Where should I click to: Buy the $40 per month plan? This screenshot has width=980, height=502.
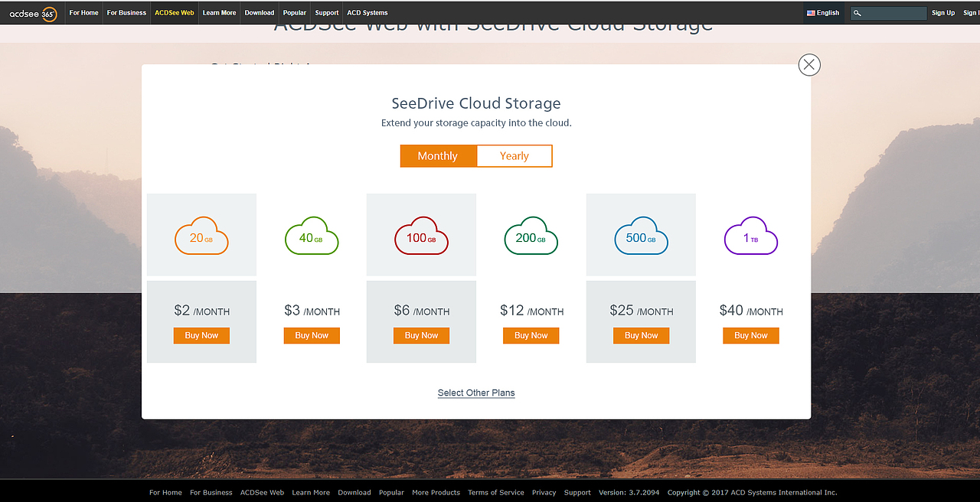pos(750,335)
